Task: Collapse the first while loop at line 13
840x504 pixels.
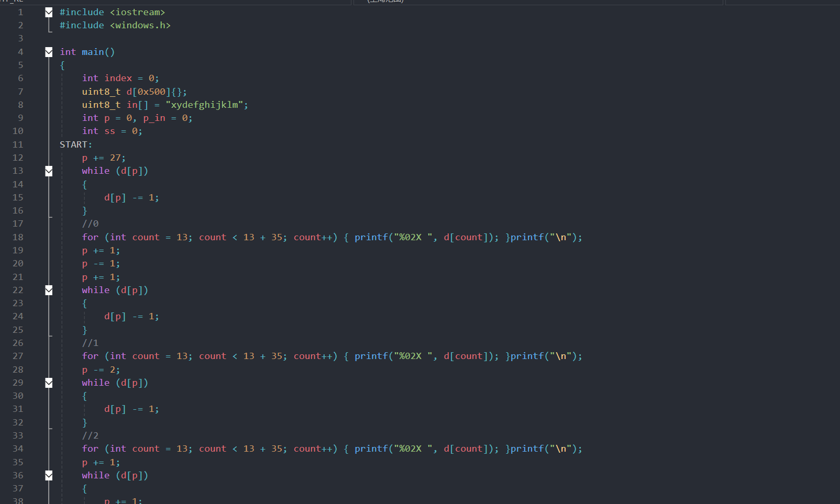Action: coord(49,171)
